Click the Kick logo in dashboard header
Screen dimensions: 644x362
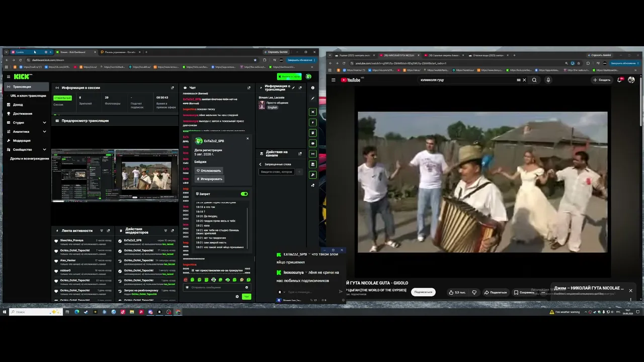[x=23, y=76]
